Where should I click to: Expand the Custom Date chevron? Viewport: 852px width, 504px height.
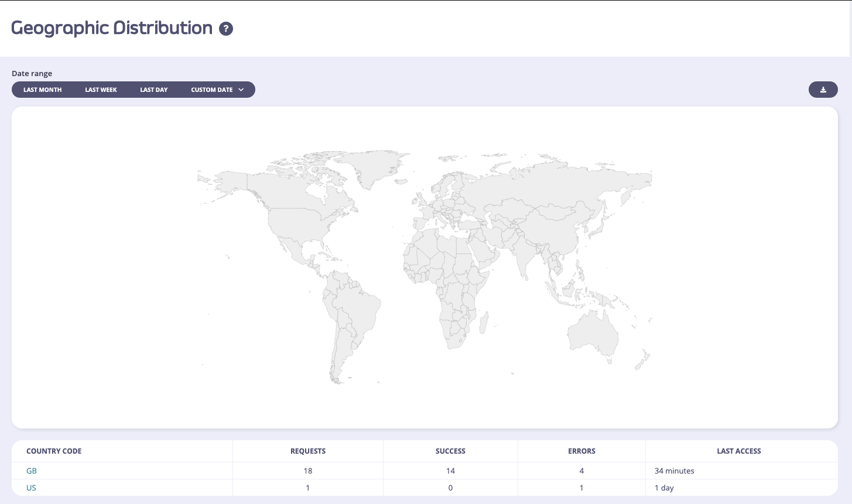(240, 90)
